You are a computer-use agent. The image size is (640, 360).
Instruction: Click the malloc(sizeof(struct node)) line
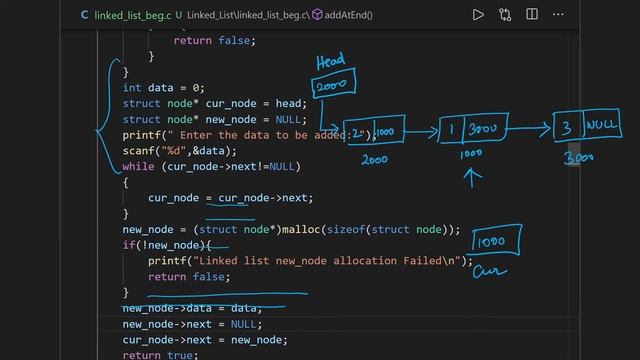pyautogui.click(x=291, y=229)
